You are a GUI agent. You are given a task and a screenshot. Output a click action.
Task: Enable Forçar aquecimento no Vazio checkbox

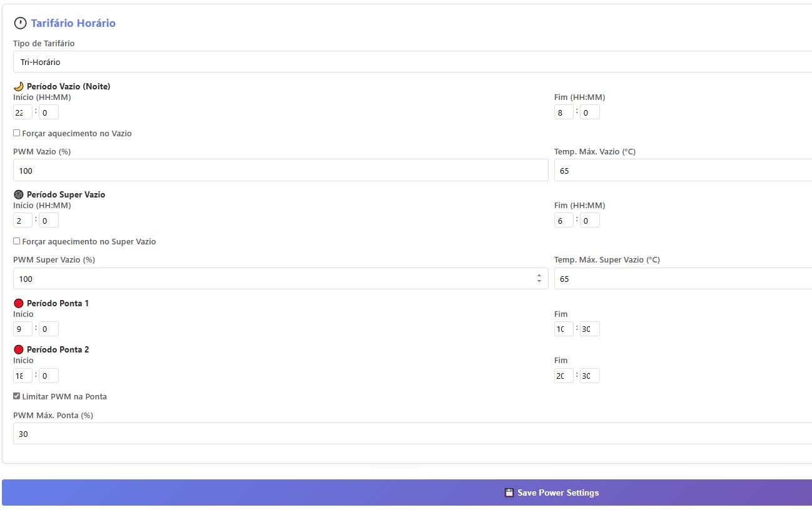click(x=17, y=133)
